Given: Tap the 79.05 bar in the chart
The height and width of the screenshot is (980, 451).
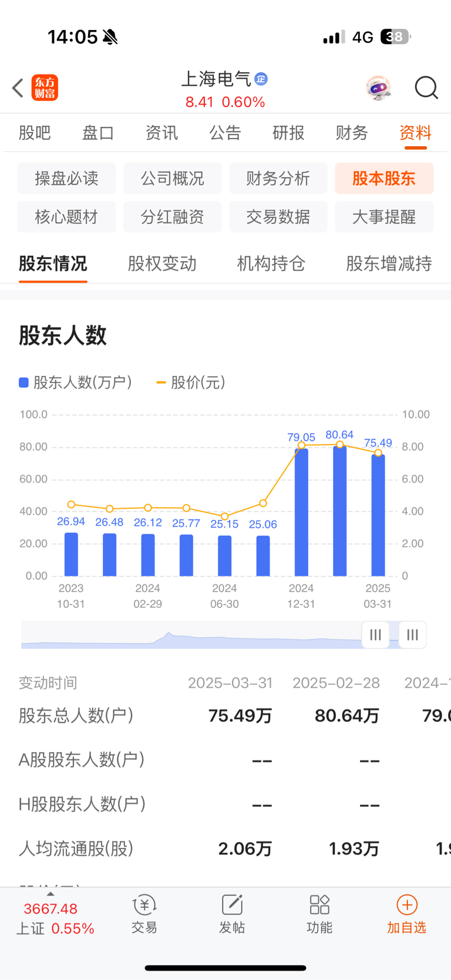Looking at the screenshot, I should pos(301,512).
